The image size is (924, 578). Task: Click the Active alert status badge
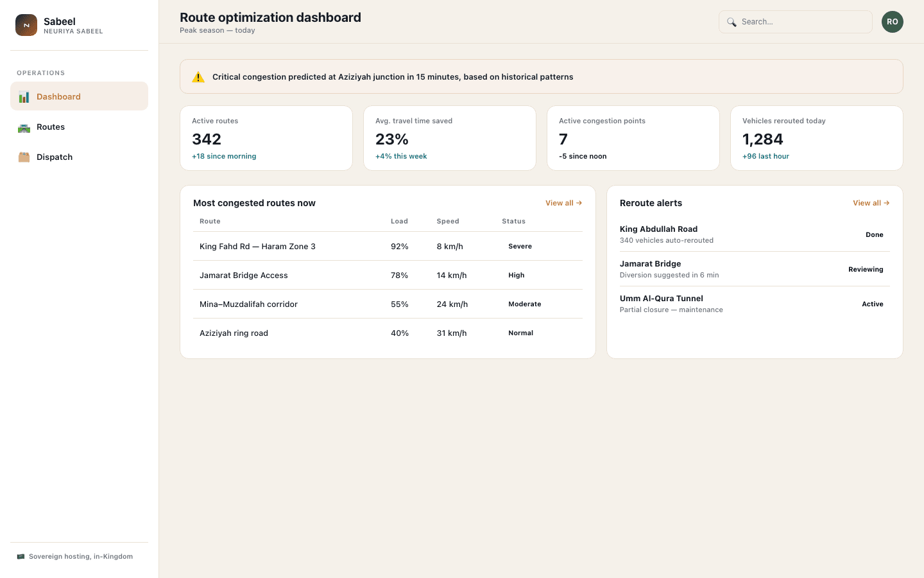(873, 304)
